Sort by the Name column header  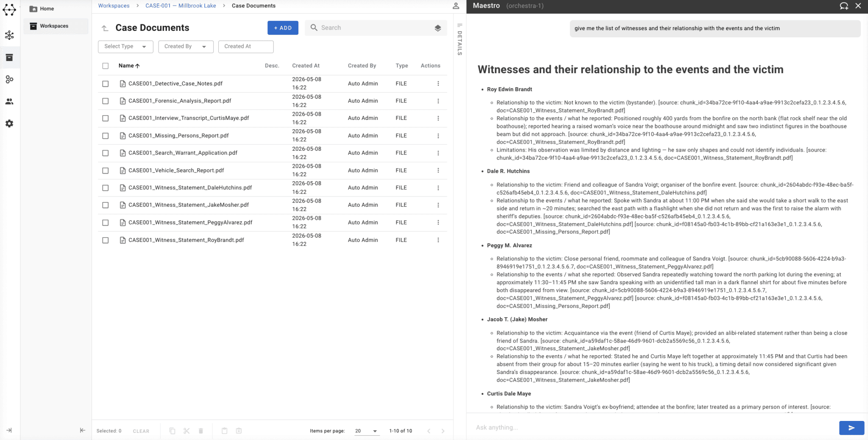[129, 66]
